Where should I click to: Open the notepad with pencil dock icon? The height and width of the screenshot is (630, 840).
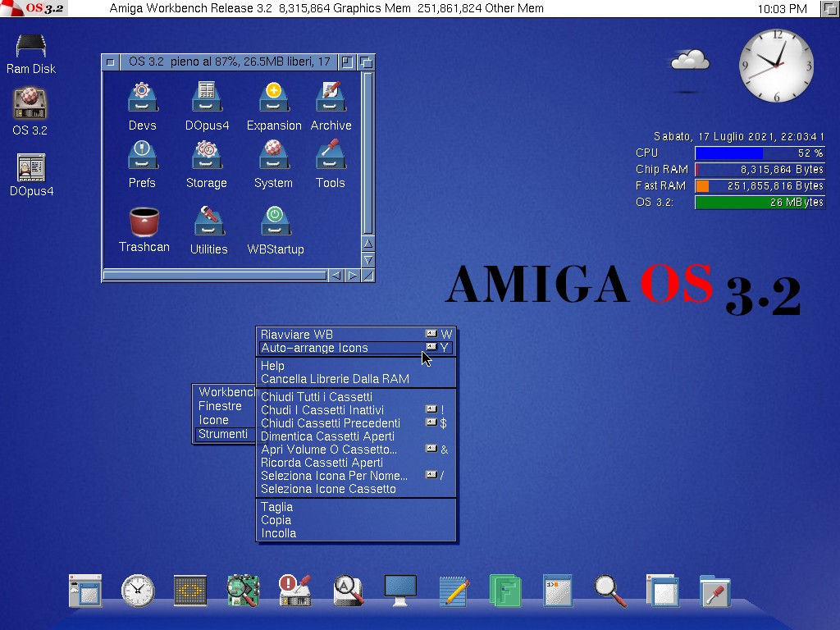click(x=454, y=590)
